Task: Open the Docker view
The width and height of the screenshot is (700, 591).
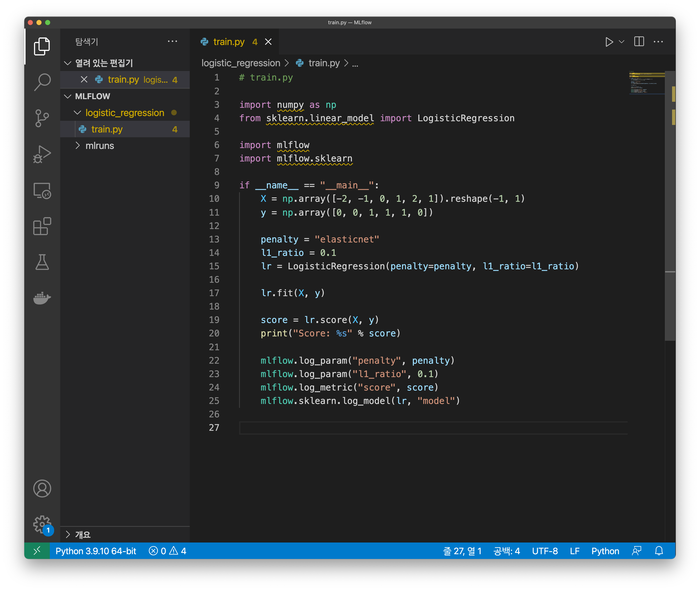Action: tap(42, 298)
